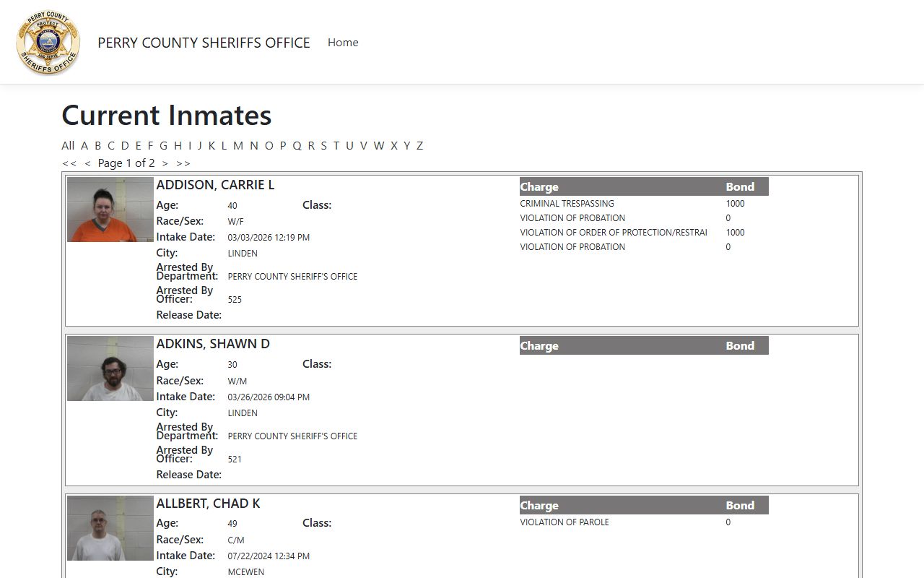This screenshot has width=924, height=578.
Task: Click Chad Allbert's mugshot photo
Action: (x=110, y=528)
